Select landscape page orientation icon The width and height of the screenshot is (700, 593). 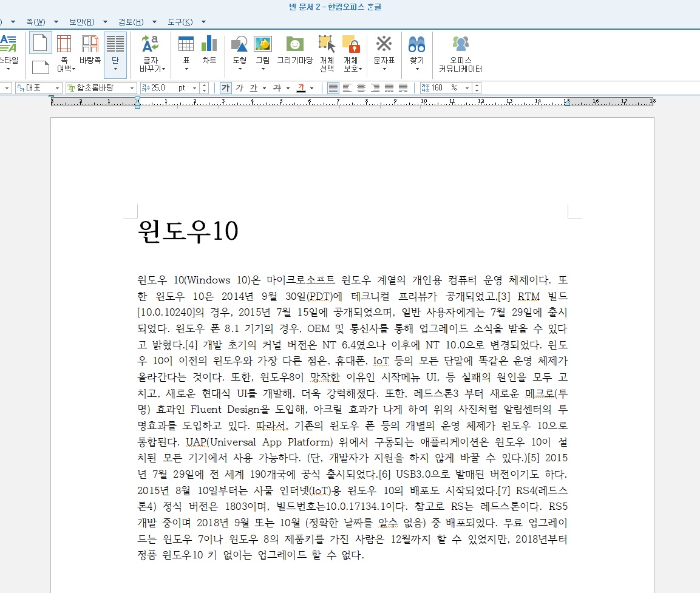(41, 67)
